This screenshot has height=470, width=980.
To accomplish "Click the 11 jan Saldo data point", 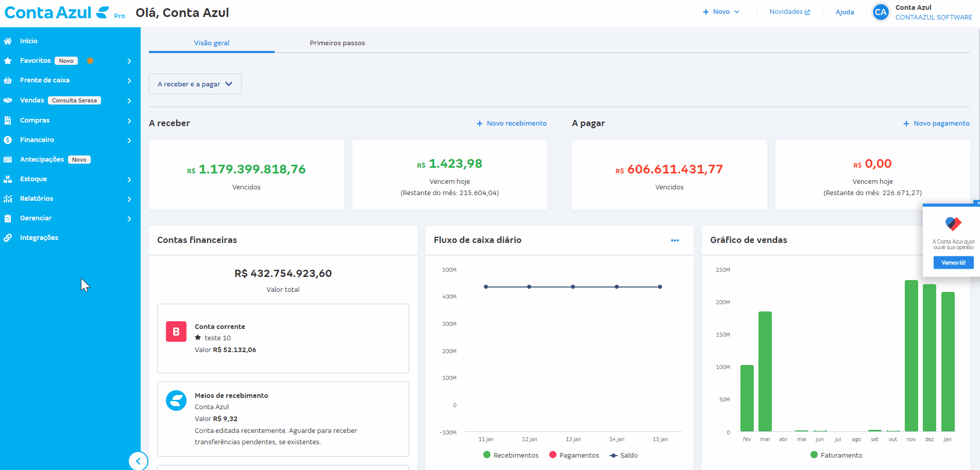I will click(x=486, y=287).
